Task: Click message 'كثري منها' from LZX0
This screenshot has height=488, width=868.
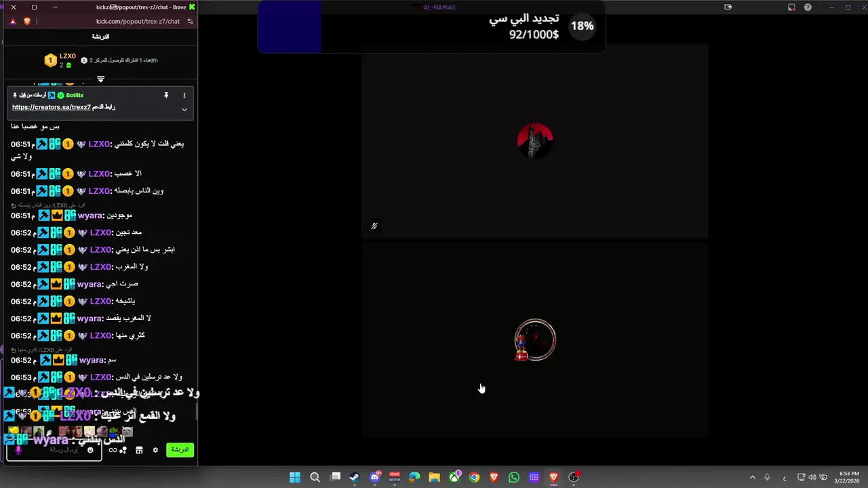Action: (130, 335)
